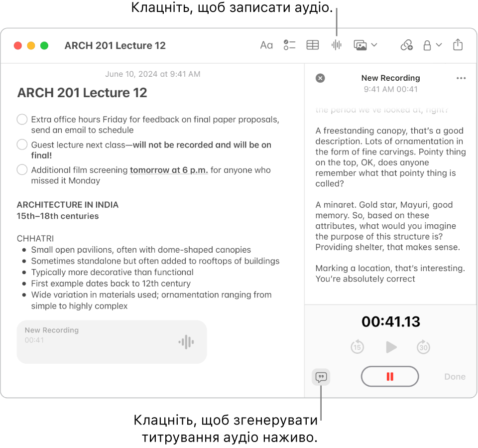Open the tomorrow at 6 p.m. link

click(x=169, y=170)
